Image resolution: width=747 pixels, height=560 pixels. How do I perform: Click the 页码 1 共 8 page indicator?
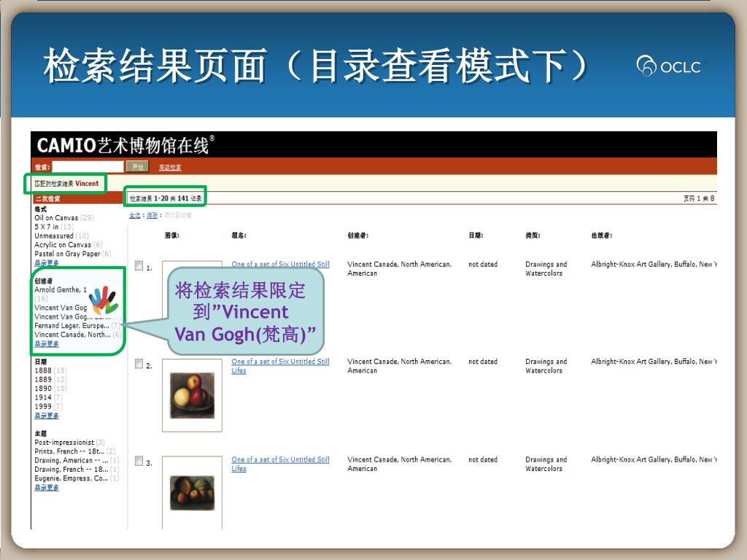click(x=699, y=198)
